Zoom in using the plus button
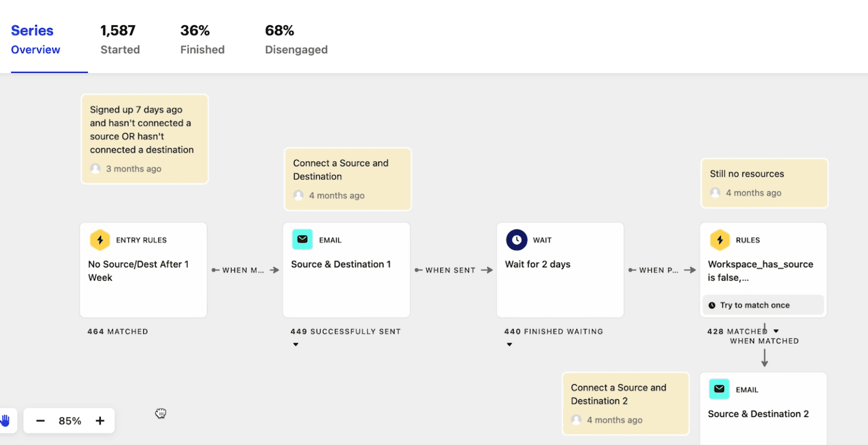 point(100,420)
